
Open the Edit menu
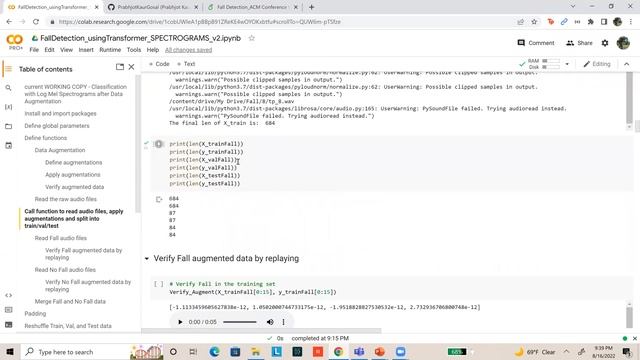pyautogui.click(x=49, y=50)
